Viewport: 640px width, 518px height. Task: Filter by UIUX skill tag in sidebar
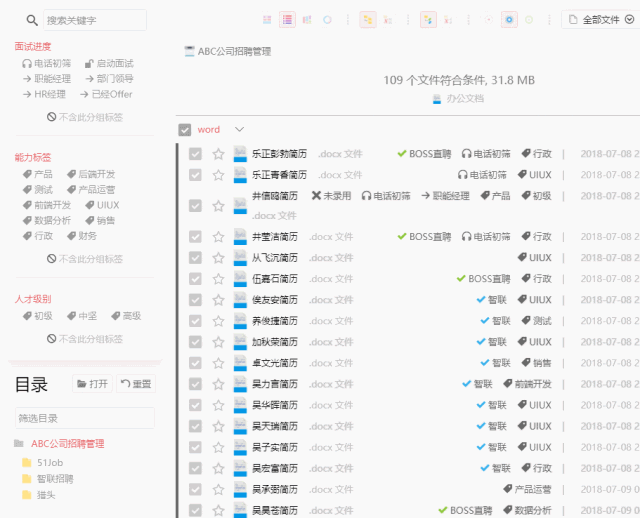coord(102,205)
